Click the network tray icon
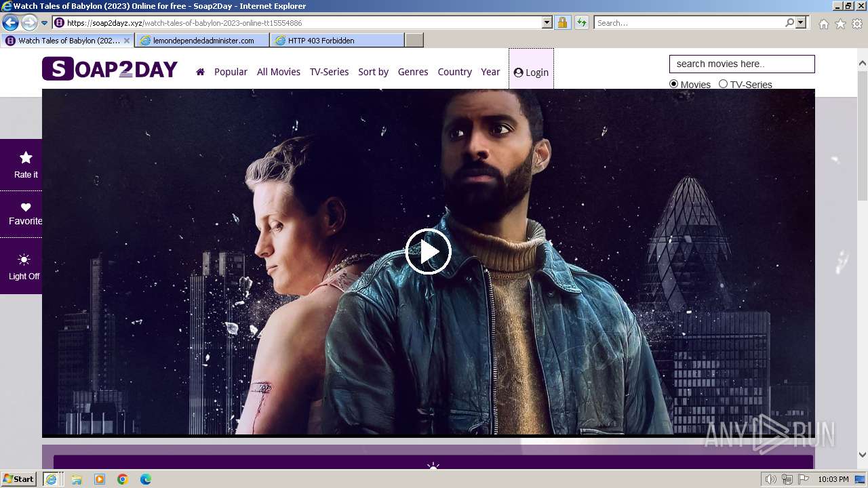This screenshot has height=488, width=868. (x=787, y=479)
